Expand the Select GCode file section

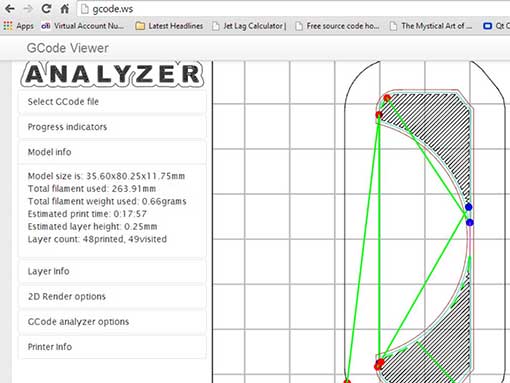pos(112,102)
